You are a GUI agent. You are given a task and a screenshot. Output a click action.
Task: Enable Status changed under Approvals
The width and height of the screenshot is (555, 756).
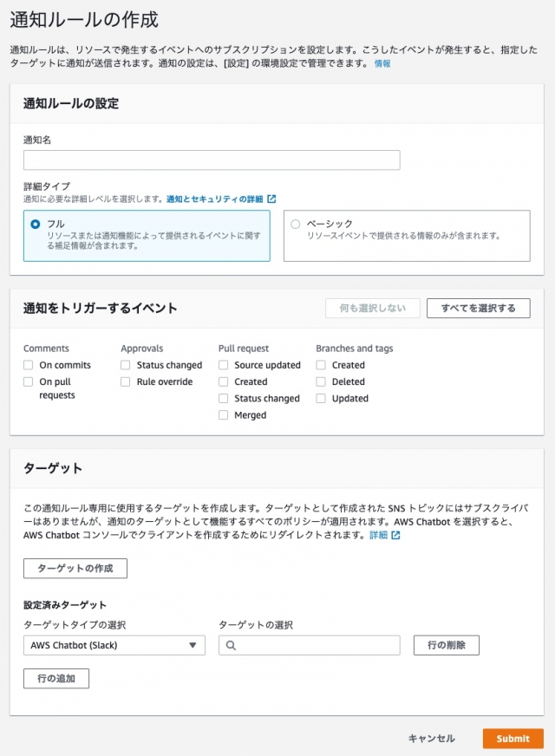(x=125, y=365)
